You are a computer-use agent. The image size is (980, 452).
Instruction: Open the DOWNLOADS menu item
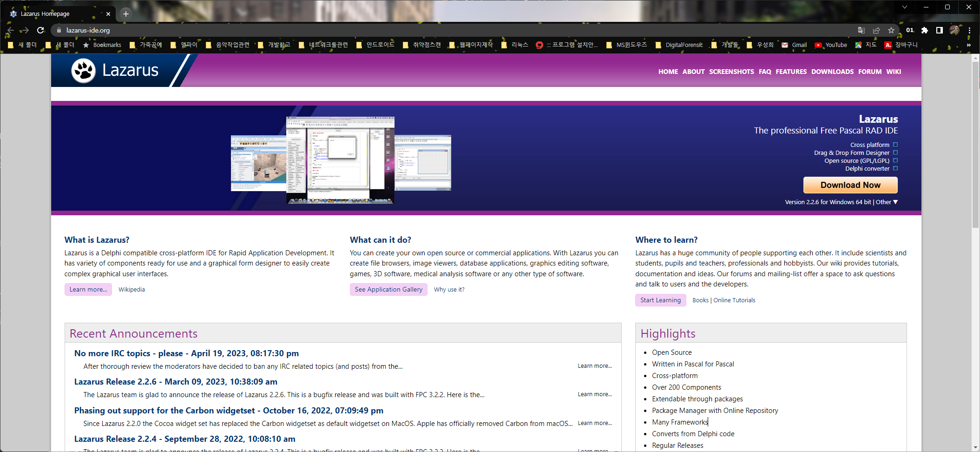(832, 72)
